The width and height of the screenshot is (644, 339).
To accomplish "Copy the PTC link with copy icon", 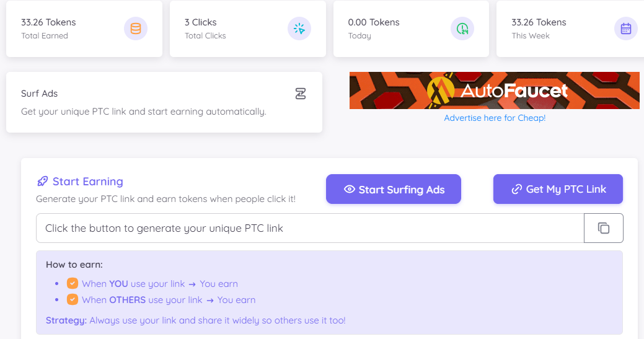I will point(604,228).
